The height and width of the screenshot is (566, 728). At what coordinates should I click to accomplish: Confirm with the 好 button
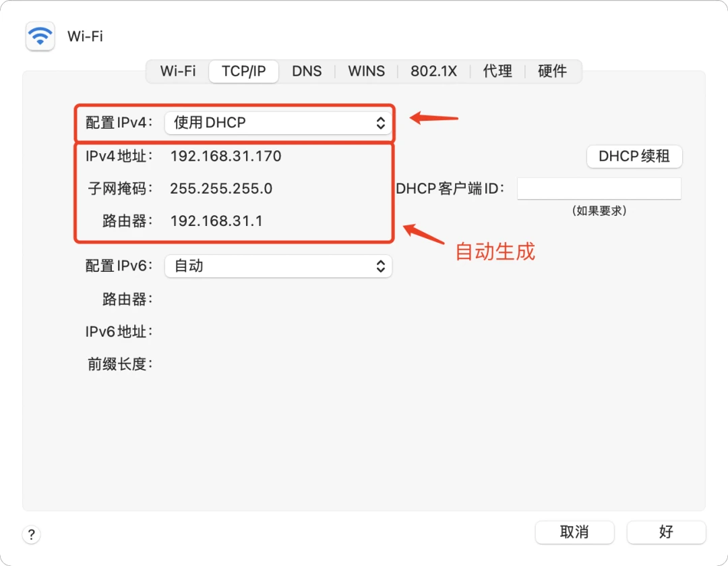(666, 532)
